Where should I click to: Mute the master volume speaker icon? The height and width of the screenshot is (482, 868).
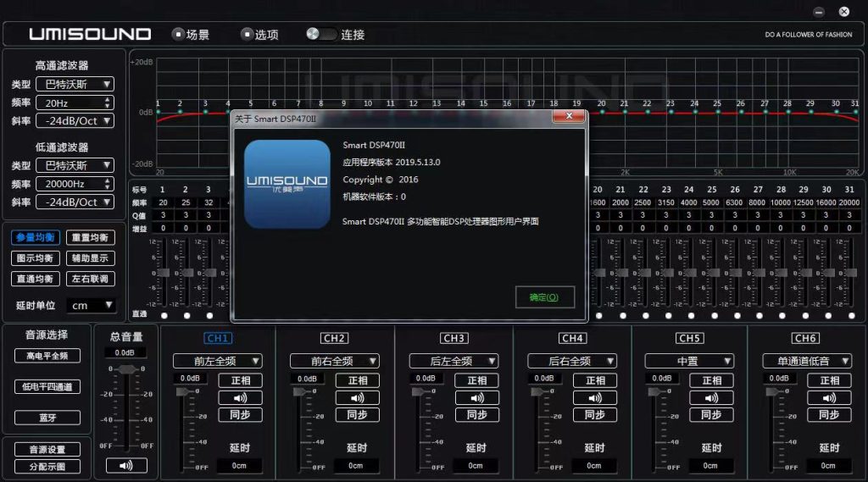126,465
